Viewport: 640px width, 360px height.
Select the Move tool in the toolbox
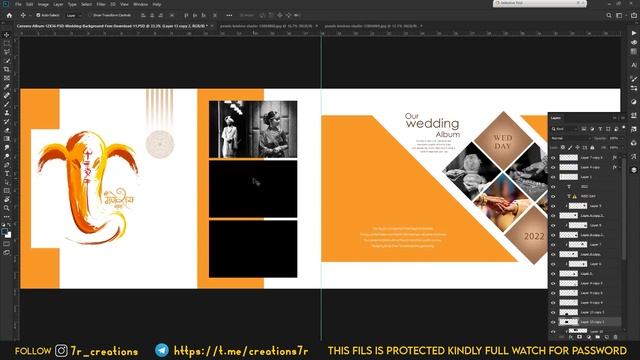pyautogui.click(x=7, y=35)
